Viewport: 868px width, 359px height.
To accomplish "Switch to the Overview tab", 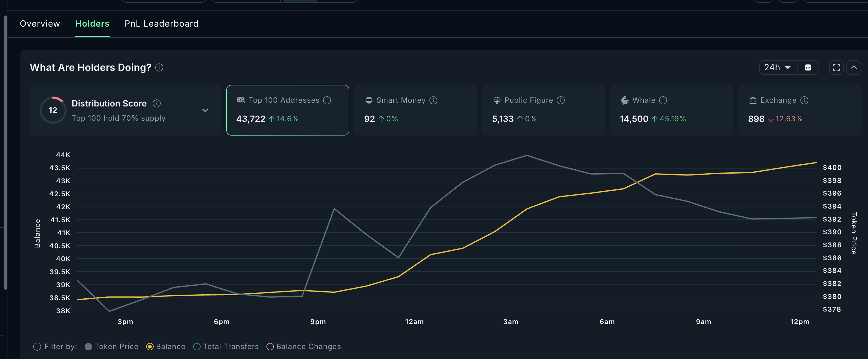I will pos(40,24).
